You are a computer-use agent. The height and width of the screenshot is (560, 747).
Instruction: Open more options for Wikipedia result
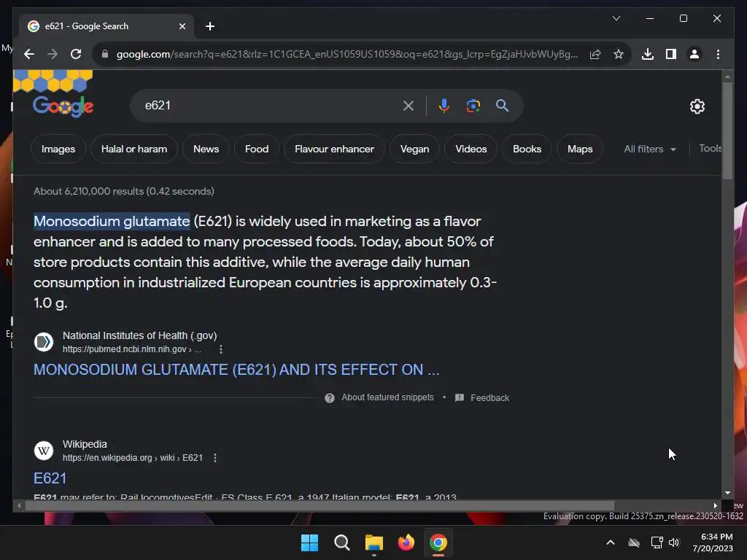tap(215, 458)
